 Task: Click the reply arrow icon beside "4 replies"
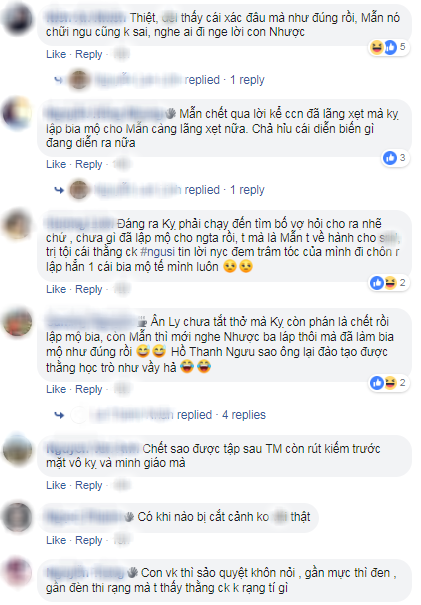point(59,415)
